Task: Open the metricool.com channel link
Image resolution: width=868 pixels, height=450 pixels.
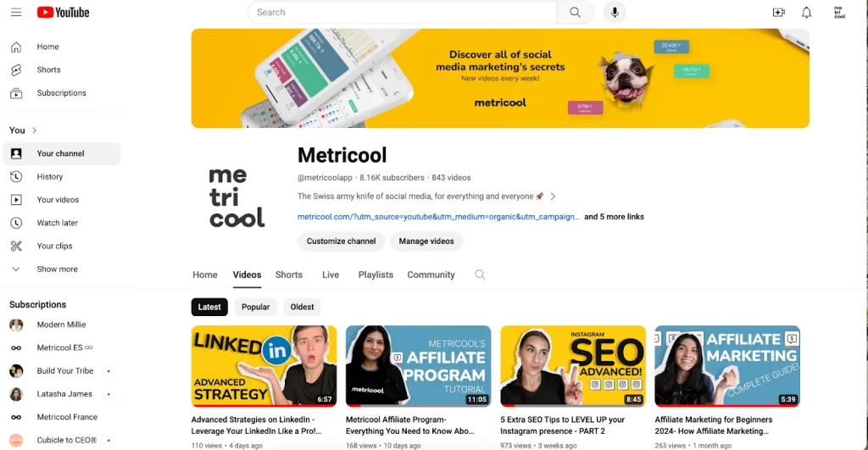Action: point(438,217)
